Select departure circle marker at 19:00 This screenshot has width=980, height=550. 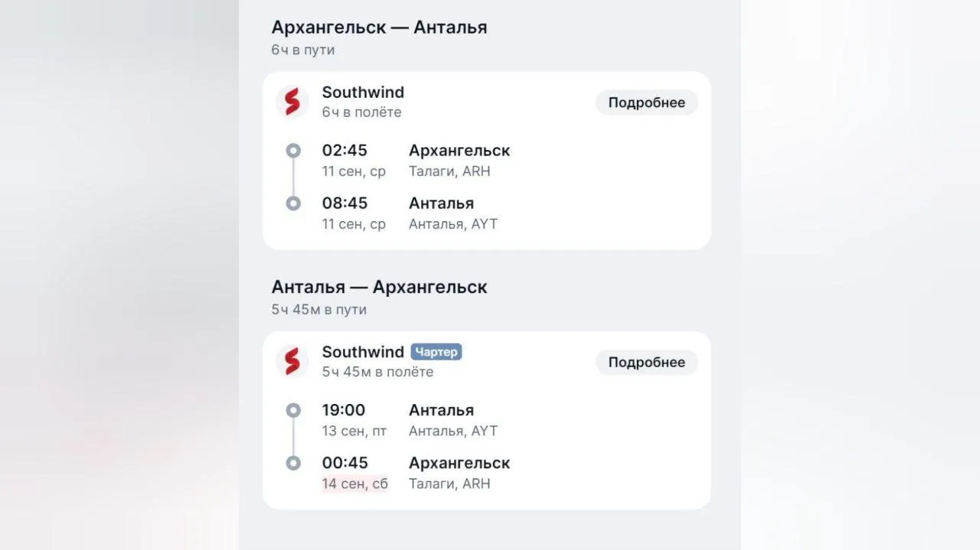click(x=293, y=411)
